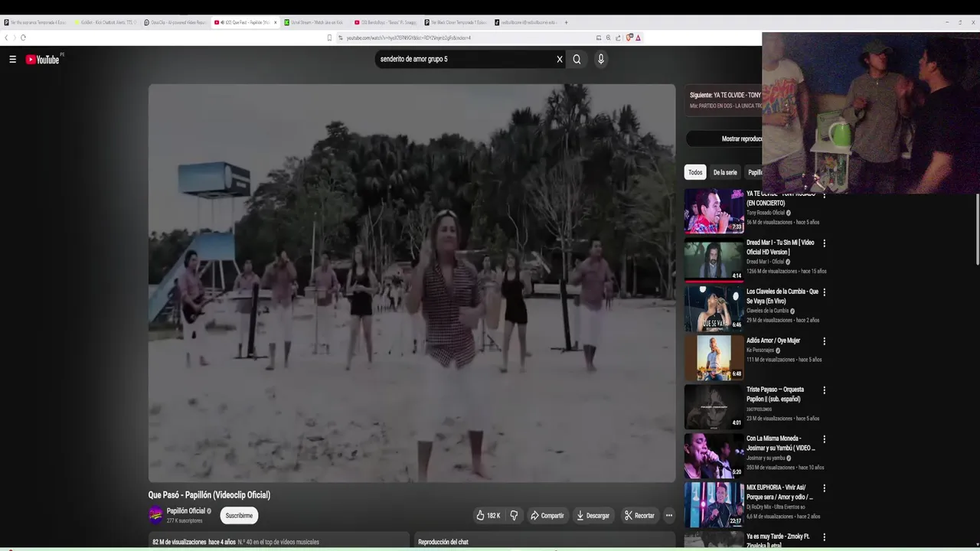Expand the playlist with Mostrar reproducción
The width and height of the screenshot is (980, 551).
(724, 139)
